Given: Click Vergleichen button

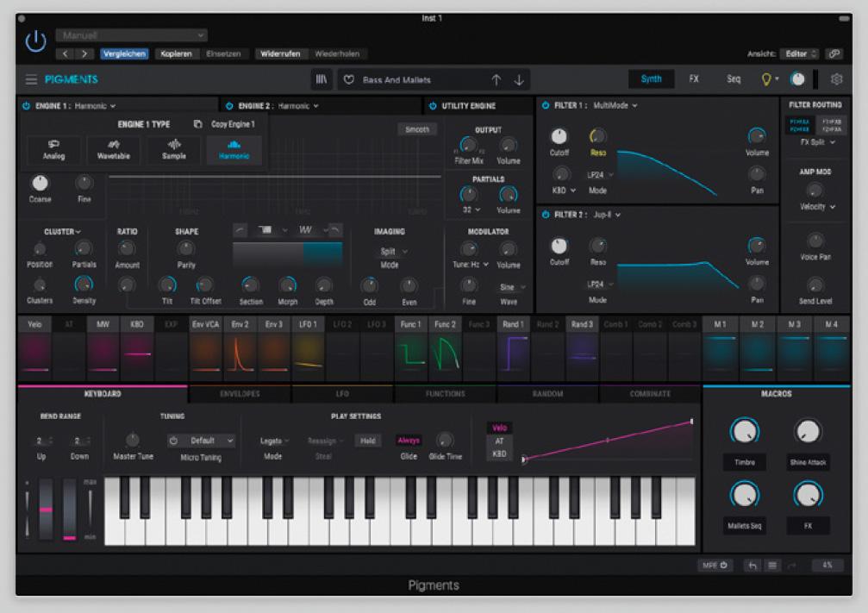Looking at the screenshot, I should click(124, 53).
